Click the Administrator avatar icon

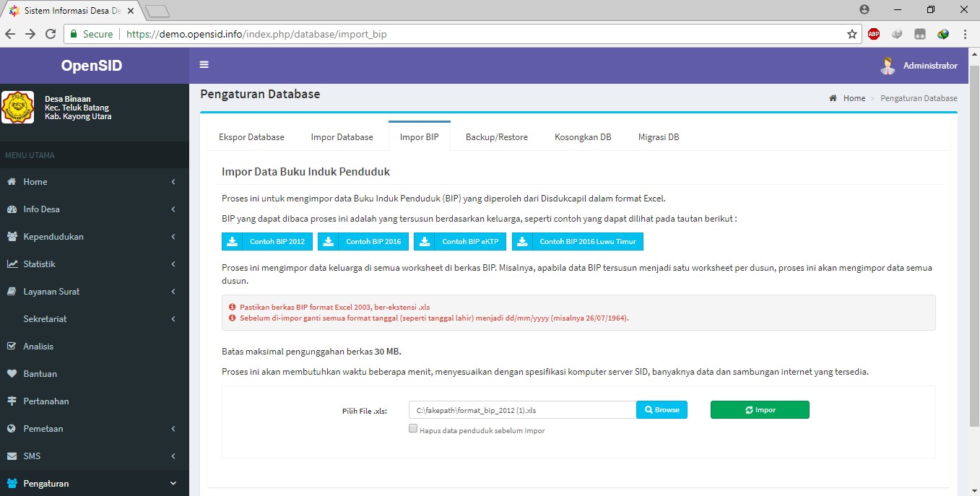coord(888,66)
